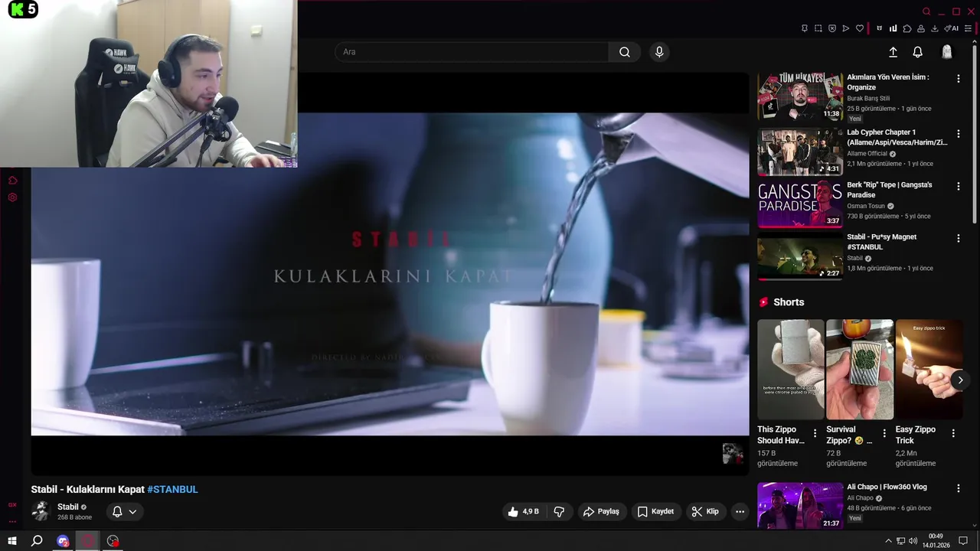Create a clip with Klip button

click(x=705, y=511)
